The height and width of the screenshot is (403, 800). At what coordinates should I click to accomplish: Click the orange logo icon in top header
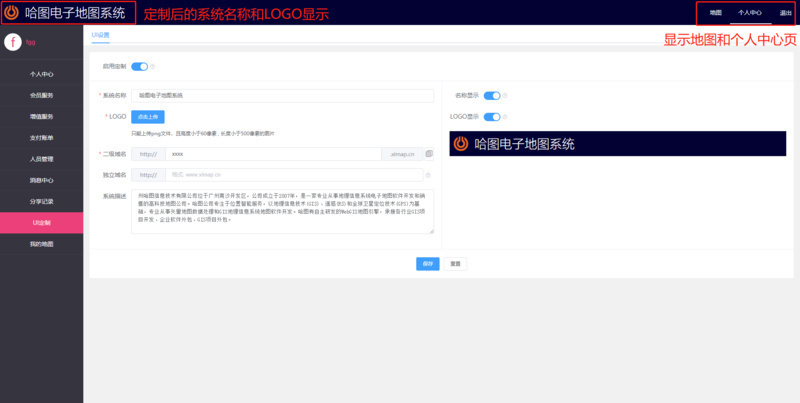[11, 13]
